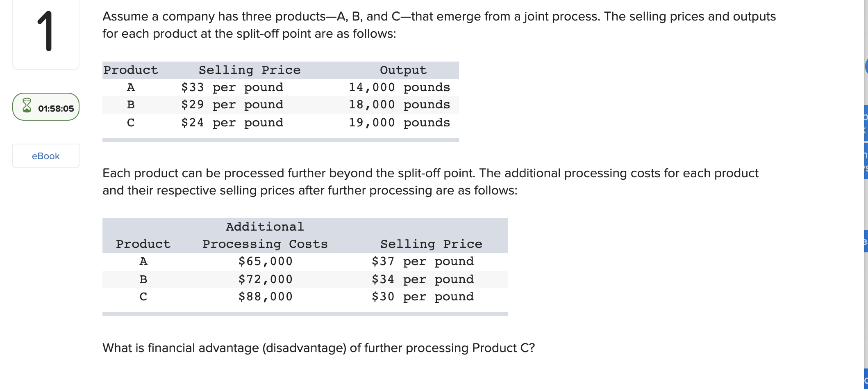868x389 pixels.
Task: Click the question text about Product C advantage
Action: [319, 348]
